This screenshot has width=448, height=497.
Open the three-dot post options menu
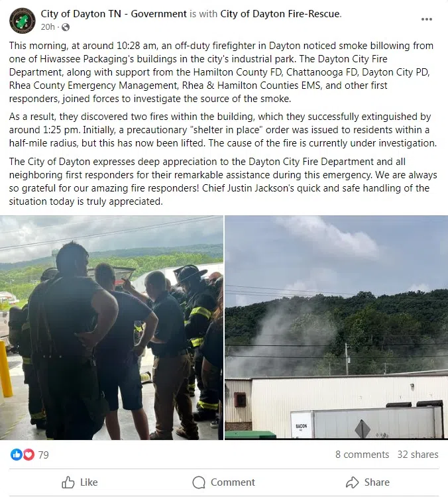(426, 19)
